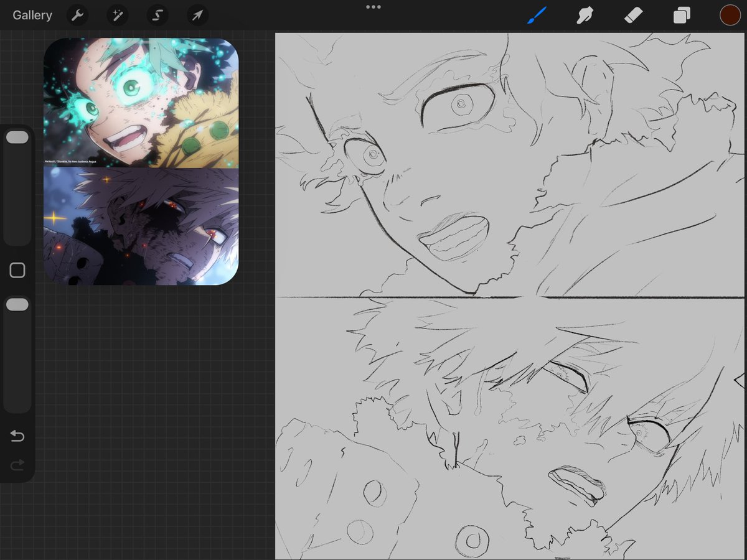Activate the Transform arrow tool
Viewport: 747px width, 560px height.
point(197,15)
